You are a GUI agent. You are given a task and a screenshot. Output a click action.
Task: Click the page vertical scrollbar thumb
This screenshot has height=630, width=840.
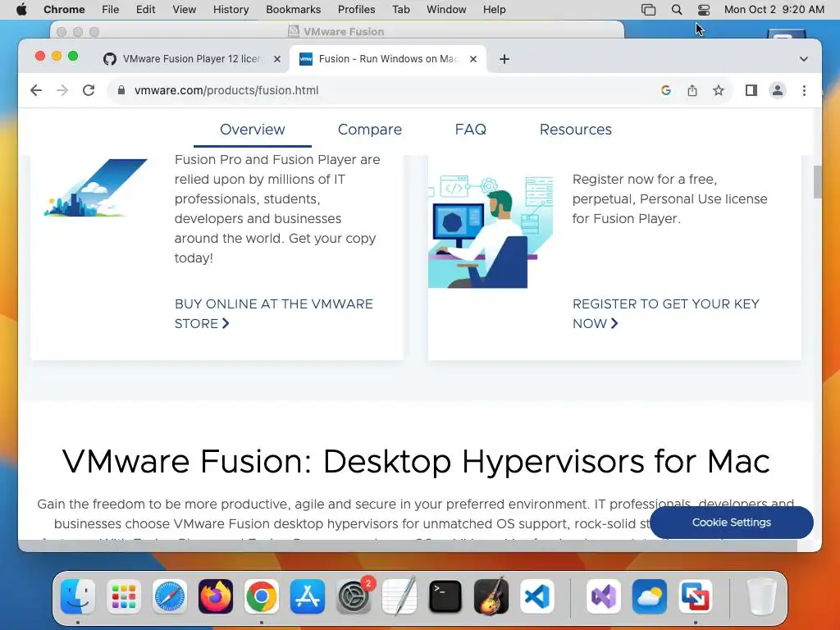pyautogui.click(x=817, y=182)
